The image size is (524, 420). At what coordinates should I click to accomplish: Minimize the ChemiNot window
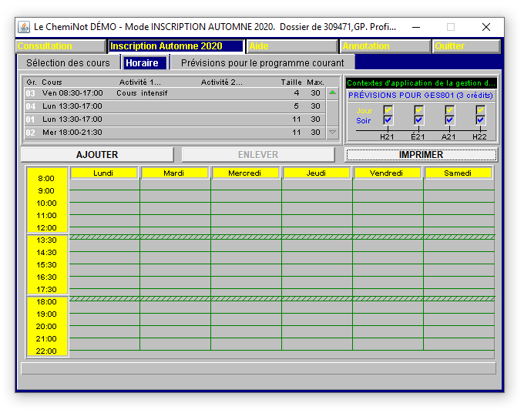click(416, 27)
